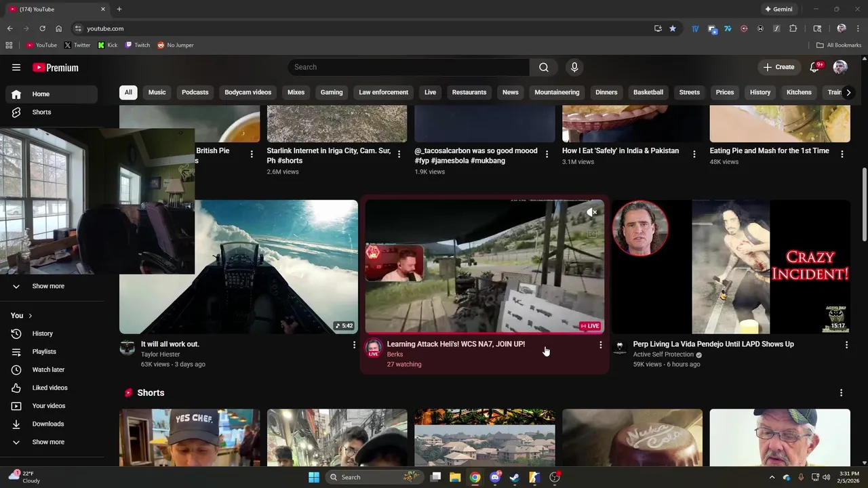Viewport: 868px width, 488px height.
Task: Open Steam from the taskbar
Action: 515,477
